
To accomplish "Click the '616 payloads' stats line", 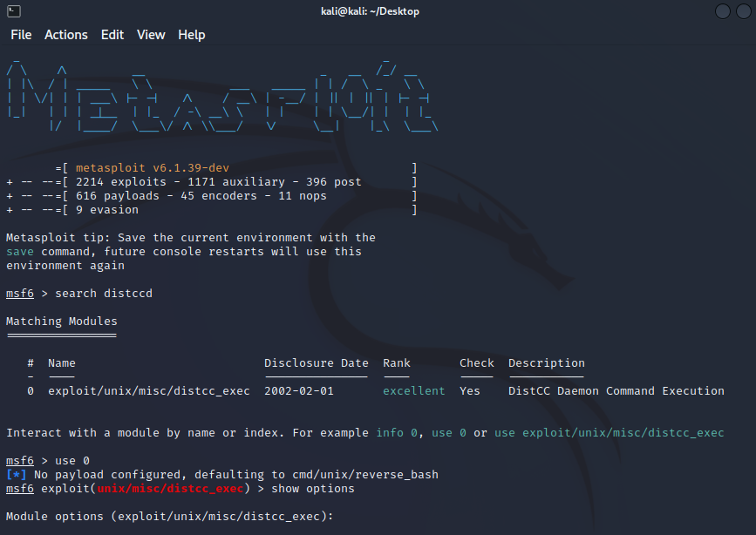I will [x=201, y=196].
